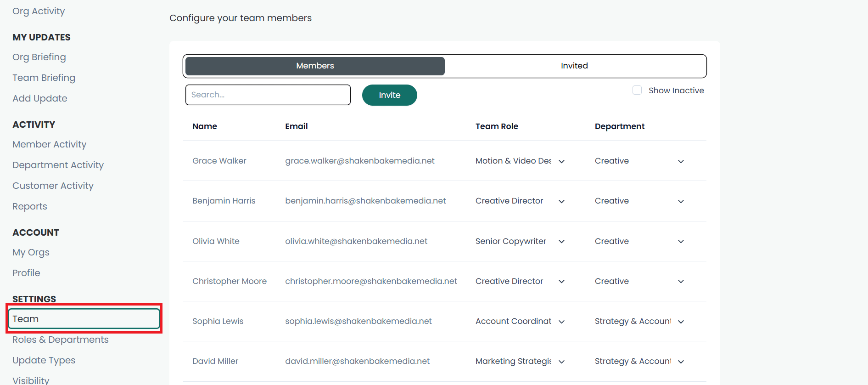This screenshot has width=868, height=385.
Task: Click email grace.walker@shakenbakemedia.net
Action: click(360, 161)
